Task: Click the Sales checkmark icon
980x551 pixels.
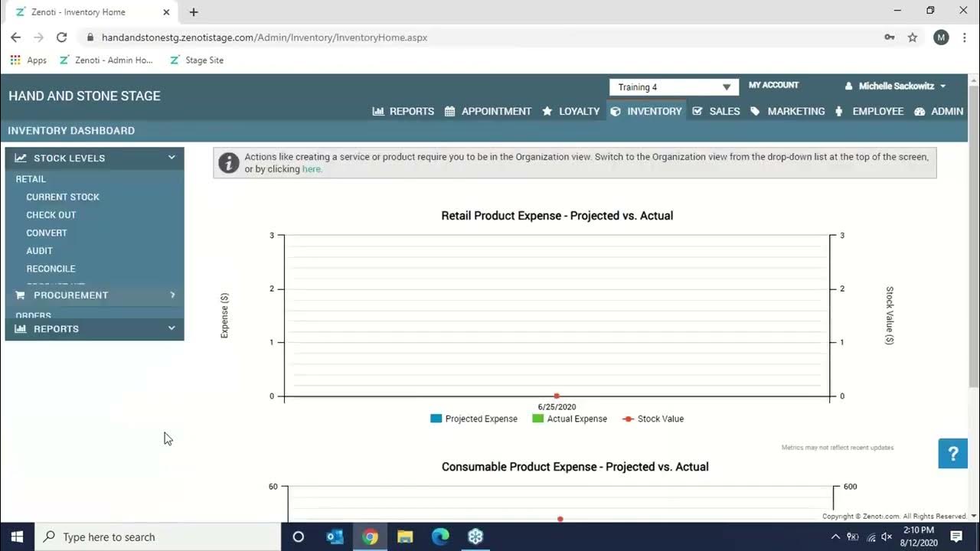Action: pos(697,111)
